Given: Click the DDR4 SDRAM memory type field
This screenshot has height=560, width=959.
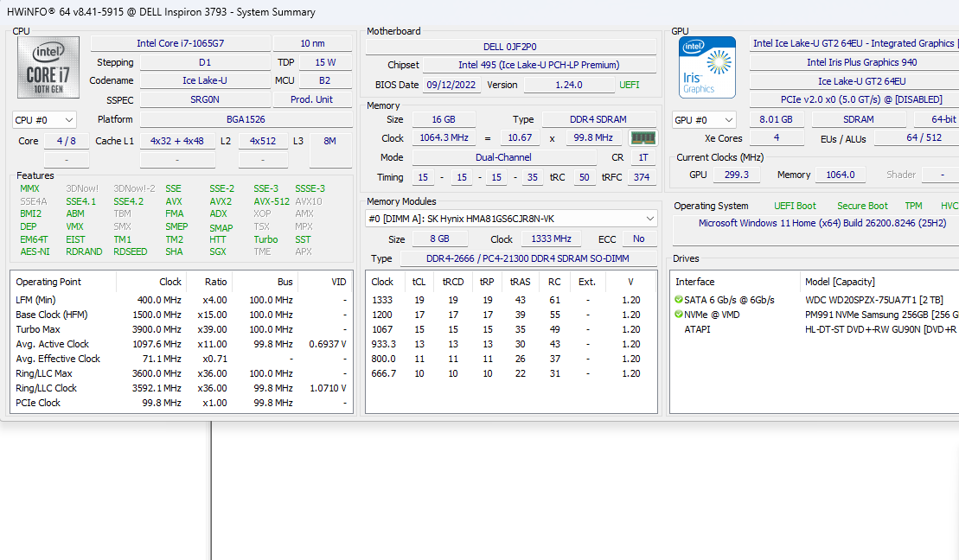Looking at the screenshot, I should coord(598,120).
